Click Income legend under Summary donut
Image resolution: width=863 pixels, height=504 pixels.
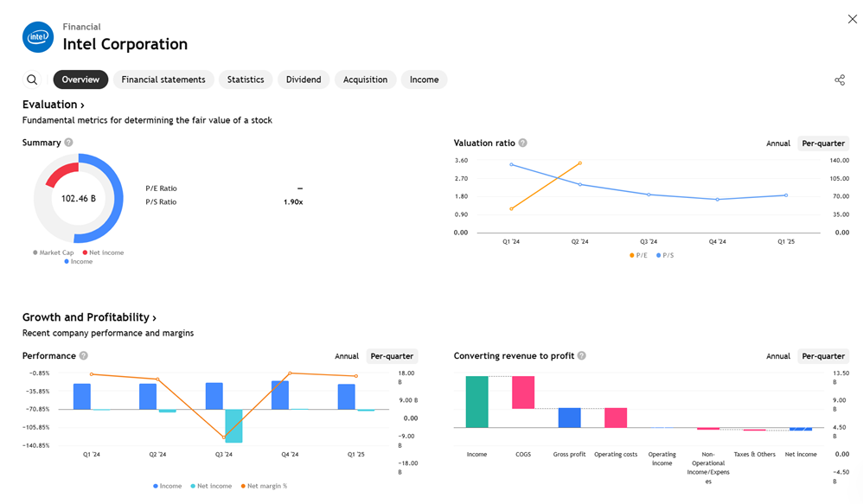[x=79, y=261]
